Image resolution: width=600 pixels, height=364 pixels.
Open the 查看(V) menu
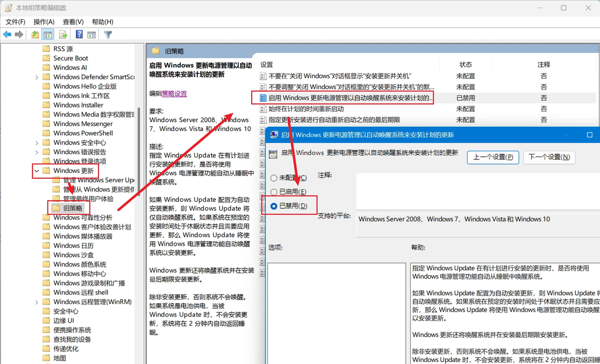coord(73,22)
